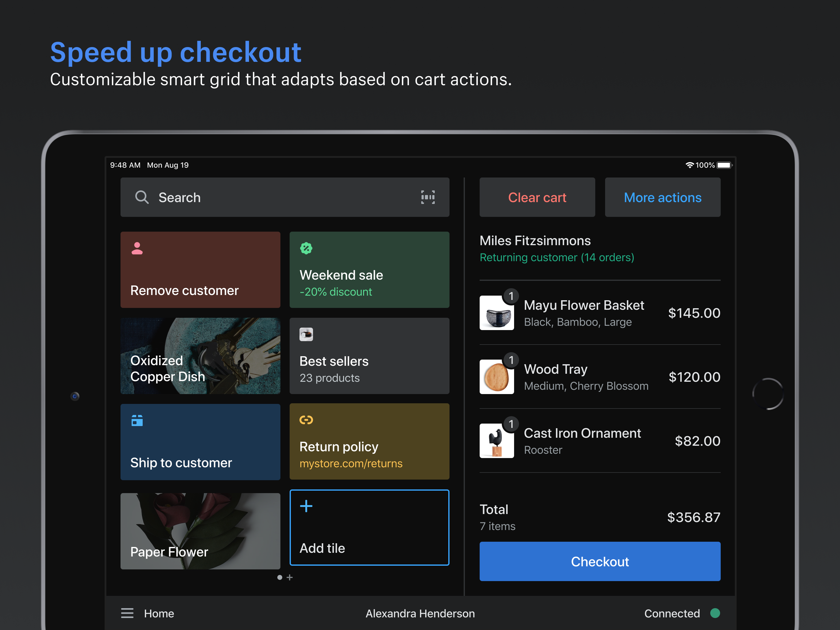Select Home in the bottom navigation
The height and width of the screenshot is (630, 840).
[159, 613]
